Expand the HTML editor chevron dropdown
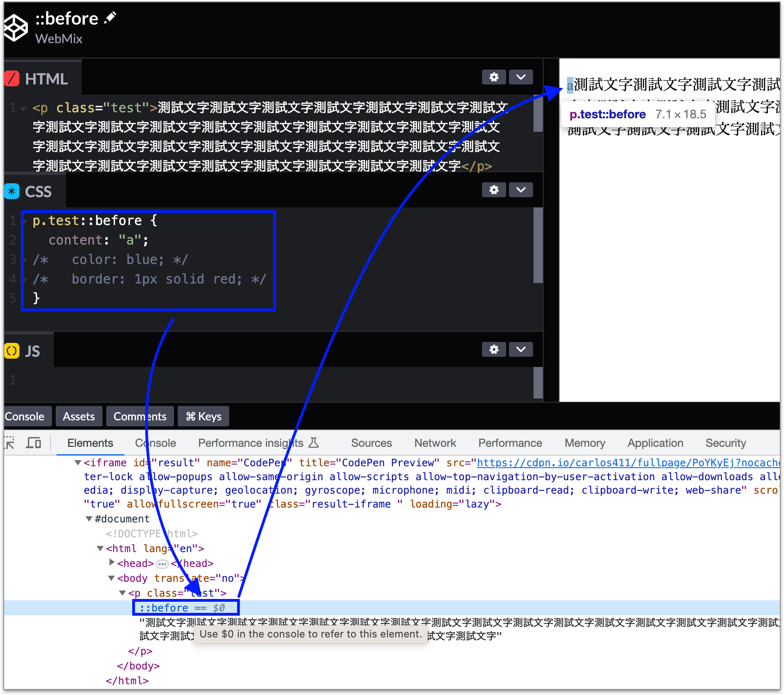Viewport: 784px width, 695px height. pyautogui.click(x=521, y=77)
